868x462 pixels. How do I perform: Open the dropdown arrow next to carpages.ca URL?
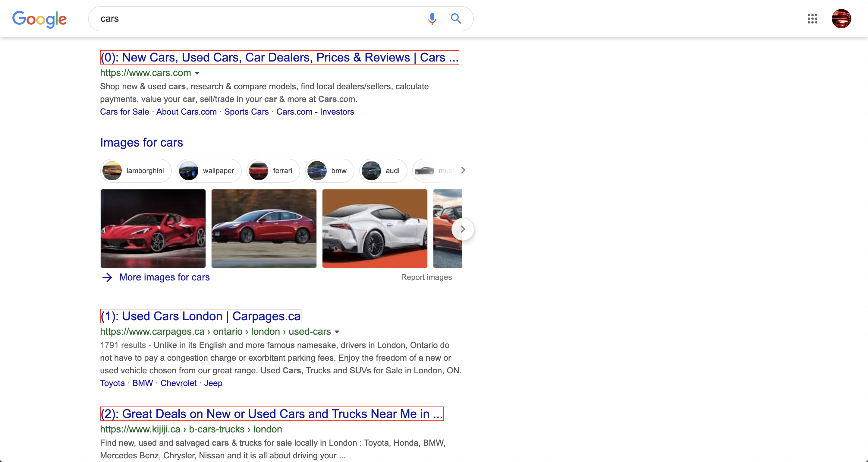(x=337, y=332)
